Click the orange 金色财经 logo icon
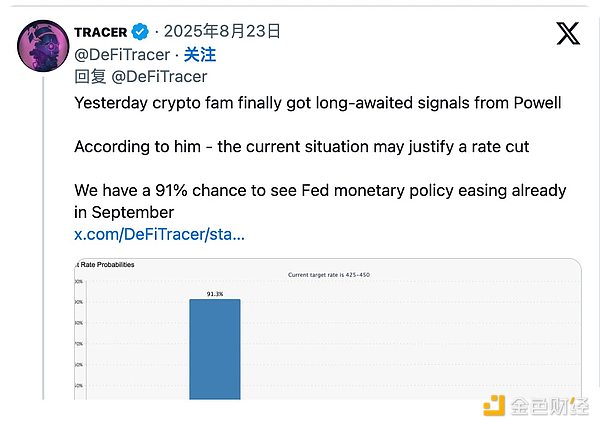 pyautogui.click(x=495, y=404)
